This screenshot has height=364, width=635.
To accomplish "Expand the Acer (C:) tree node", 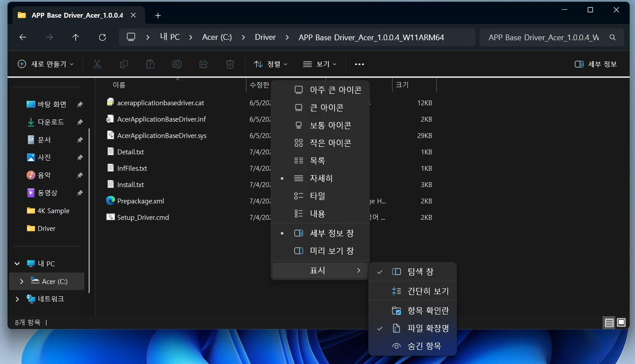I will (22, 281).
